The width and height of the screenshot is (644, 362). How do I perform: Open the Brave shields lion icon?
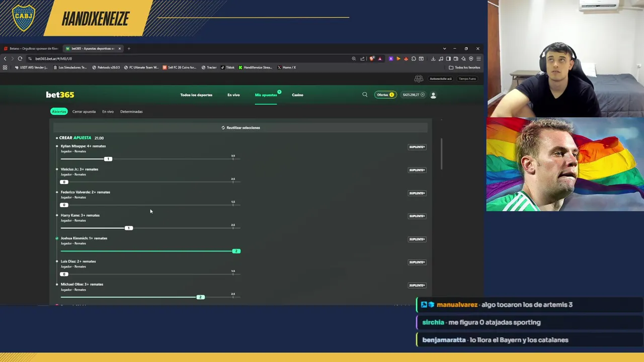[372, 59]
